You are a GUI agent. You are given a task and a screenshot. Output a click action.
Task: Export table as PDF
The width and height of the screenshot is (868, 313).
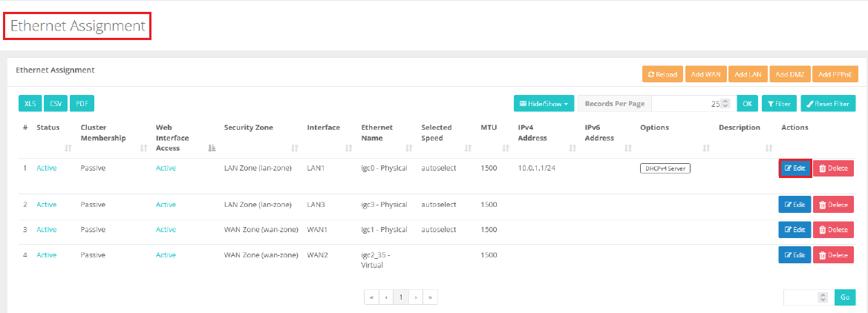point(82,104)
